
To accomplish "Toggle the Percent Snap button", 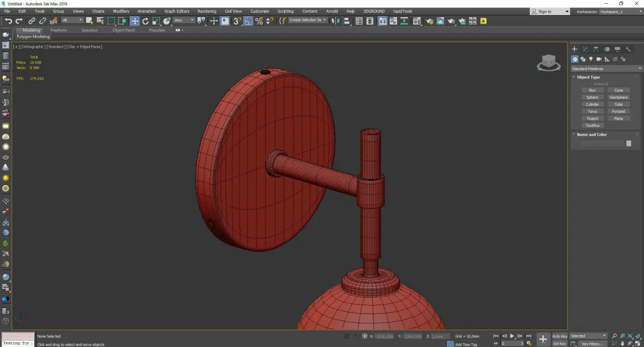I will pyautogui.click(x=259, y=21).
